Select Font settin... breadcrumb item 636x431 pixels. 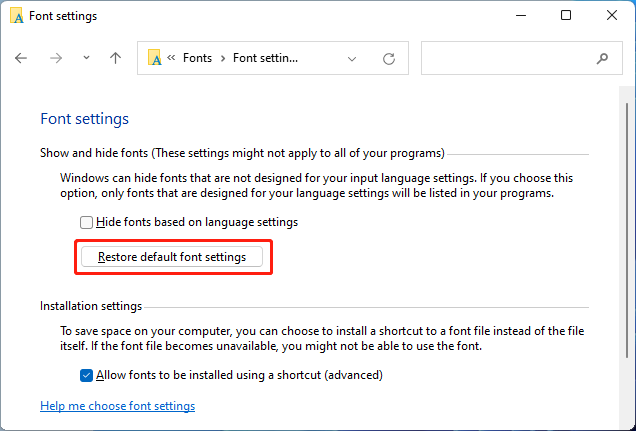click(265, 58)
